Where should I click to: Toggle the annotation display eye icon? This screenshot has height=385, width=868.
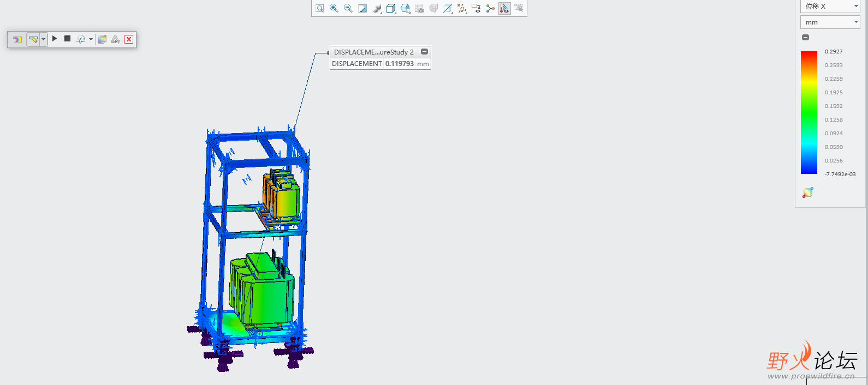click(476, 8)
